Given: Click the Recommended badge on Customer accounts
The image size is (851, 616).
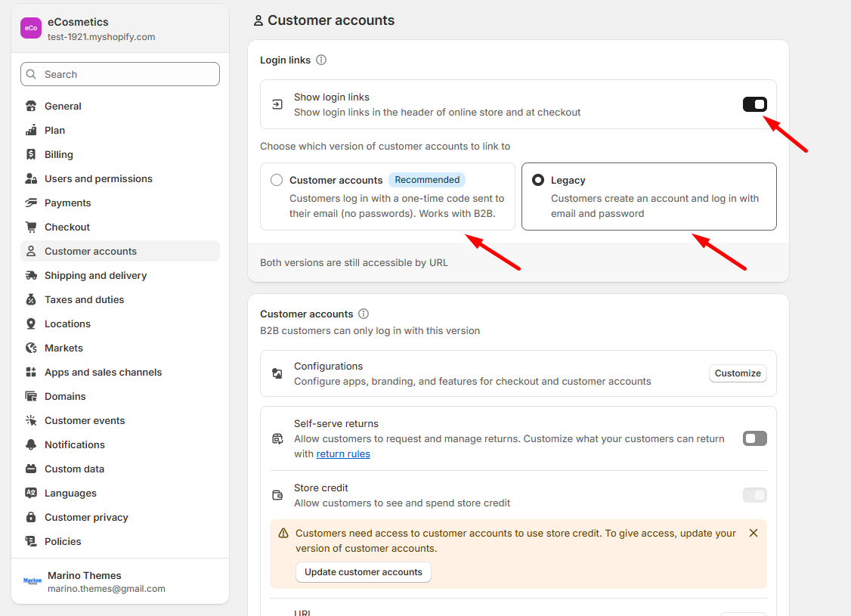Looking at the screenshot, I should pyautogui.click(x=427, y=180).
